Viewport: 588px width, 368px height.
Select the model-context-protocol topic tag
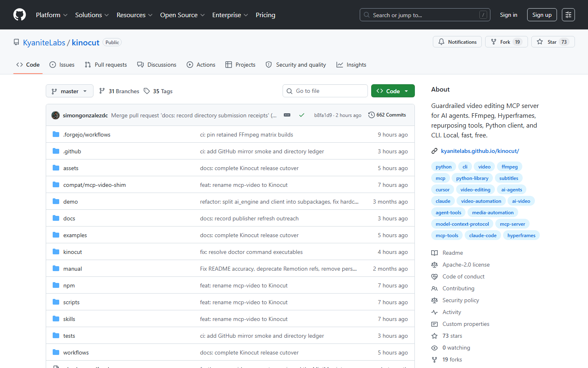(462, 224)
